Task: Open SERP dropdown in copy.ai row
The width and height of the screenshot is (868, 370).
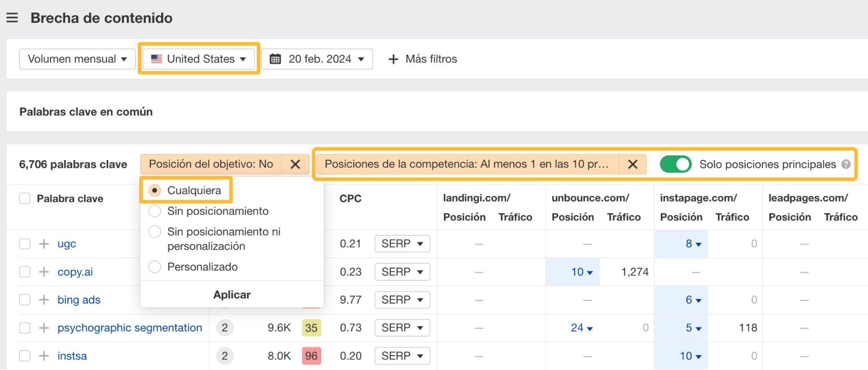Action: 402,272
